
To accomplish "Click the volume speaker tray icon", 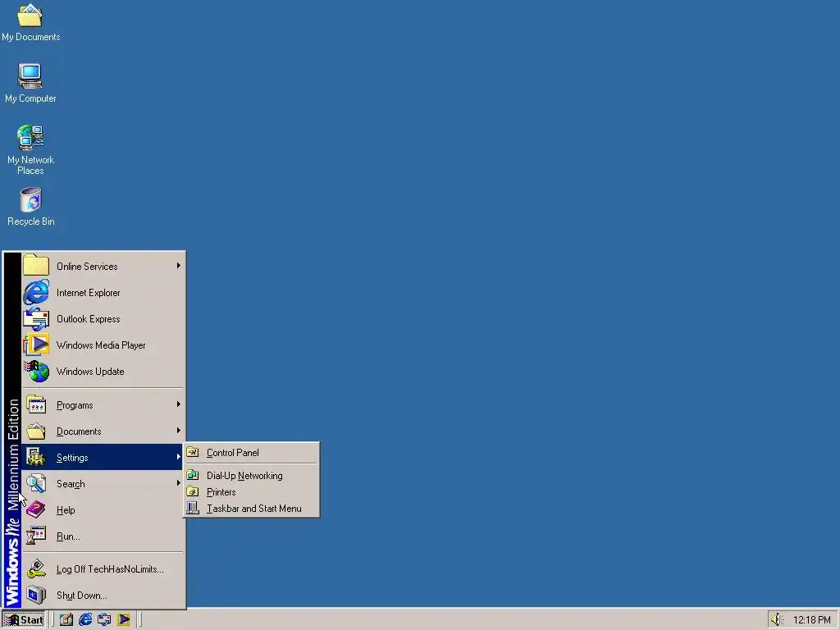I will (x=778, y=620).
